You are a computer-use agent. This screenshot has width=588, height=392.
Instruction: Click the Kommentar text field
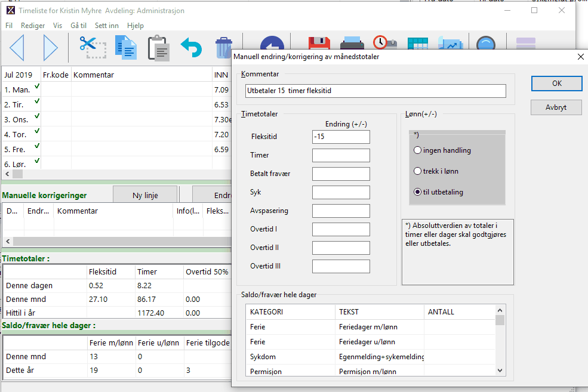pos(375,91)
